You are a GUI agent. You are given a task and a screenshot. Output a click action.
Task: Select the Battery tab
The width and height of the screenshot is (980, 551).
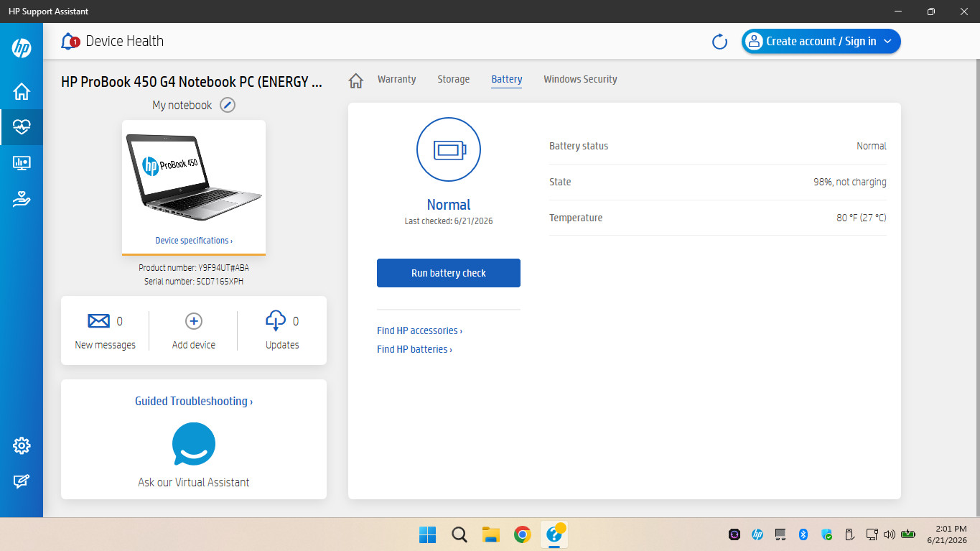(507, 79)
